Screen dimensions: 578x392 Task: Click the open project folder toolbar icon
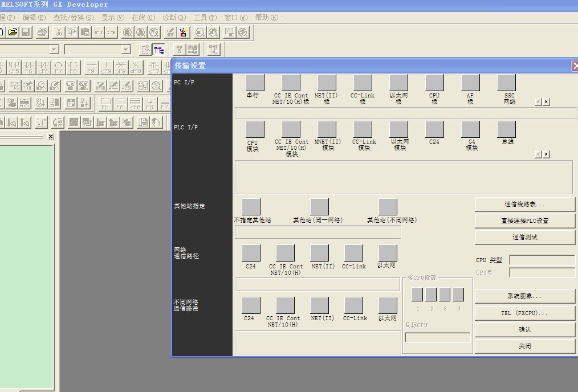12,32
